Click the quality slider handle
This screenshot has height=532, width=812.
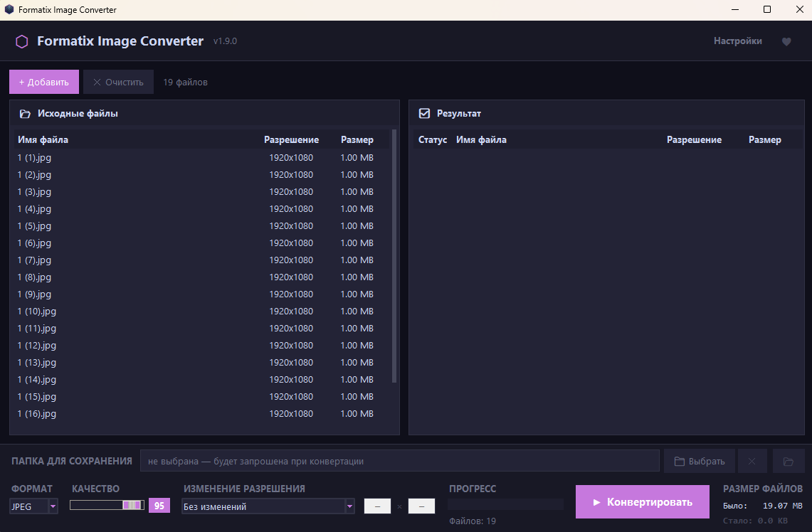click(x=132, y=505)
